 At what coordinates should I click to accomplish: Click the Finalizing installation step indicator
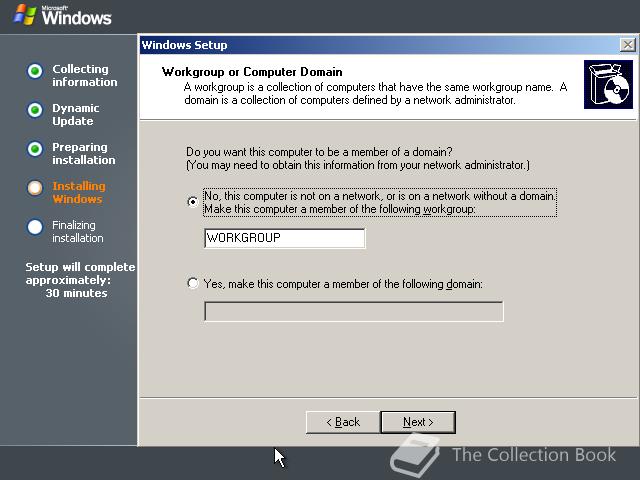(35, 227)
